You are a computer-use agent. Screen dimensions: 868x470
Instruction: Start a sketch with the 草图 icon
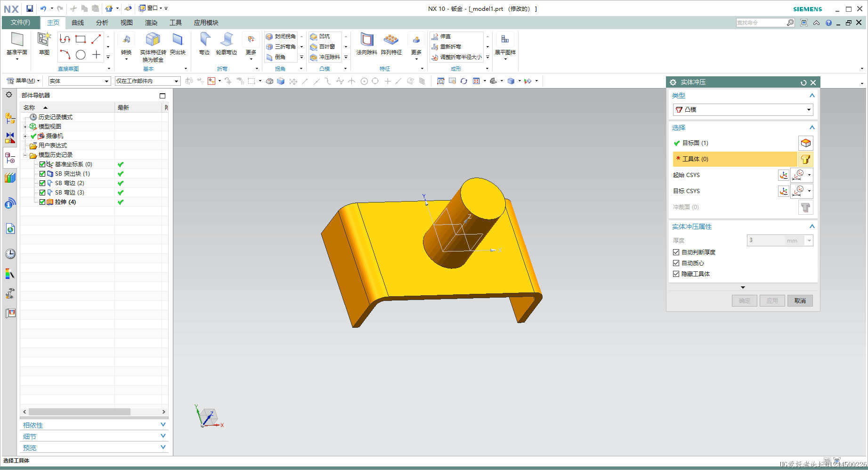pos(44,44)
